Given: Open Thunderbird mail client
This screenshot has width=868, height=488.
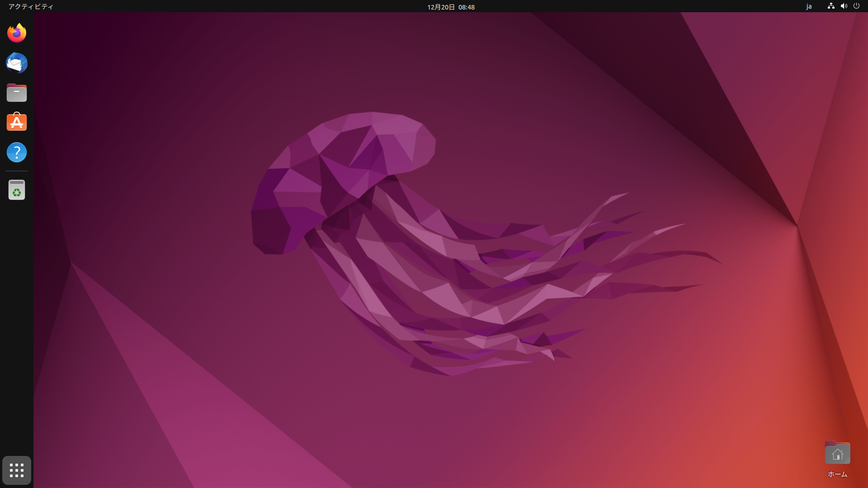Looking at the screenshot, I should click(x=16, y=63).
